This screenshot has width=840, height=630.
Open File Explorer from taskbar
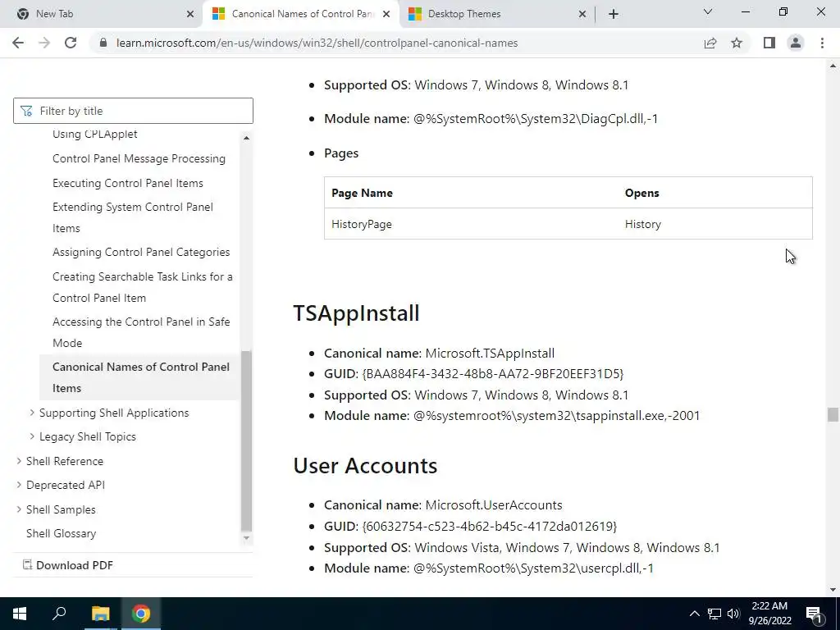[x=100, y=614]
